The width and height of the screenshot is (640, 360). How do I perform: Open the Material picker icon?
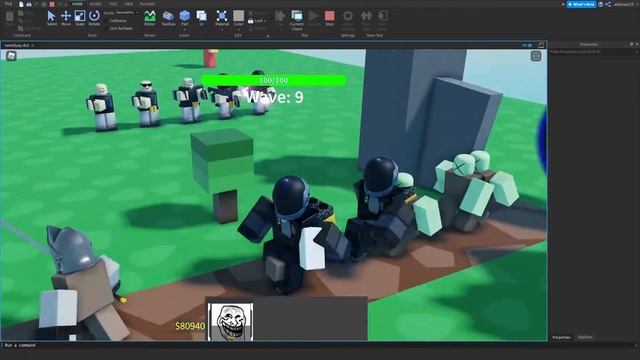[222, 16]
